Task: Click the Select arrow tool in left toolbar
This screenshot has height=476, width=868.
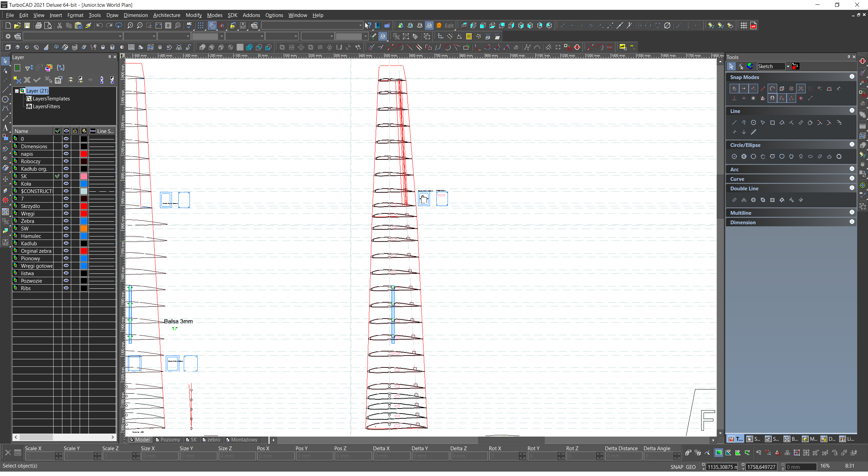Action: pos(5,61)
